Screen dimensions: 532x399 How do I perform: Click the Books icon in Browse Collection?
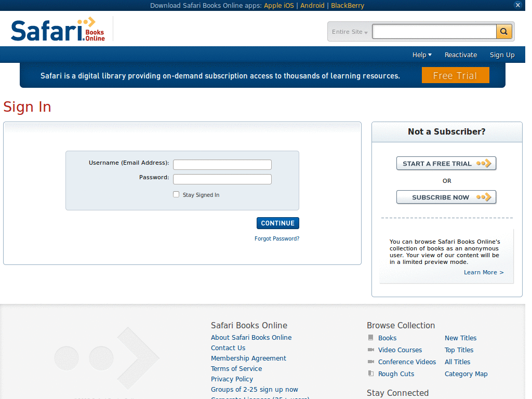(371, 338)
